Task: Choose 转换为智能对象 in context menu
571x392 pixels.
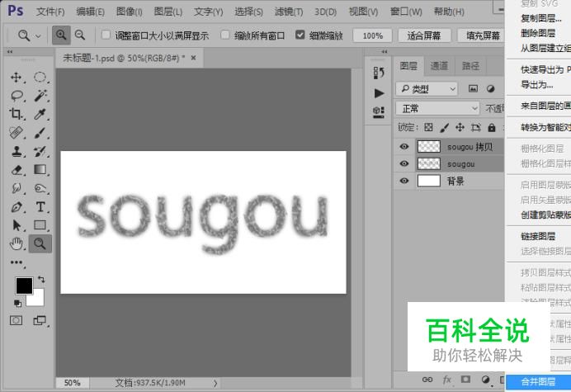Action: (545, 127)
